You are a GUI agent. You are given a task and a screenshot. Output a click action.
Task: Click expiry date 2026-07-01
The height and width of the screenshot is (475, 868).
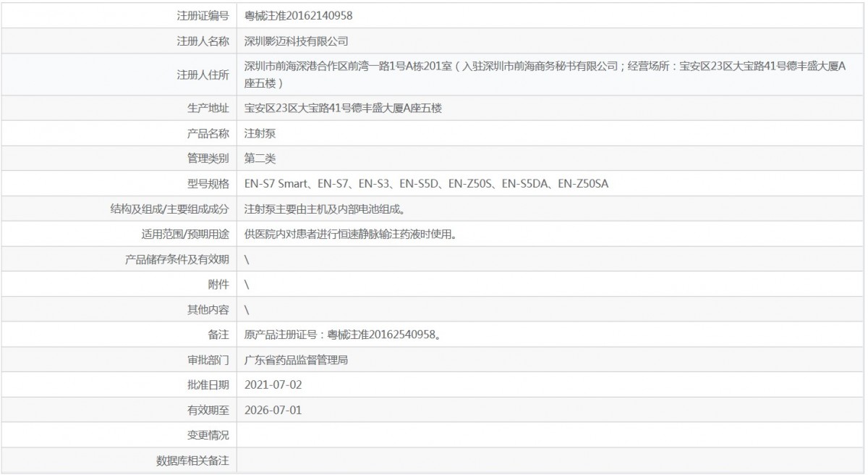tap(273, 410)
